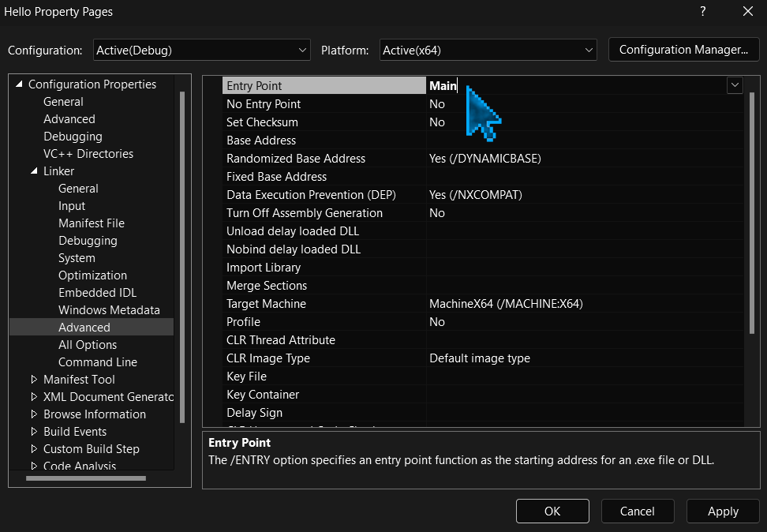This screenshot has height=532, width=767.
Task: Select the Linker Optimization page
Action: (x=92, y=275)
